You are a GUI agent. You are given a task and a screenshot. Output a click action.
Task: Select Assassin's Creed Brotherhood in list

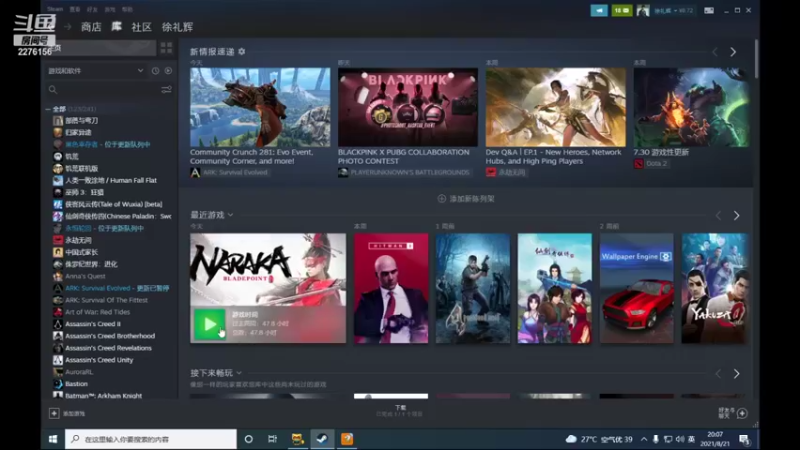coord(110,336)
